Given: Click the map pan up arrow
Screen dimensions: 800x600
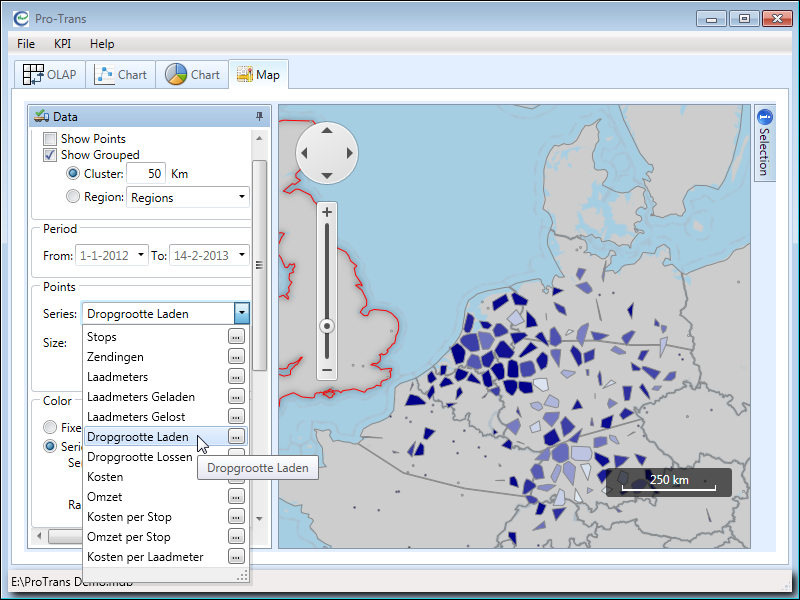Looking at the screenshot, I should coord(326,132).
